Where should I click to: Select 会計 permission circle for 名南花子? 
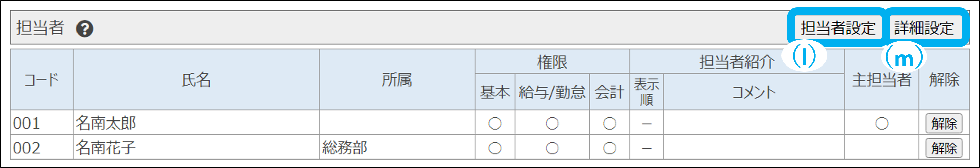click(609, 148)
